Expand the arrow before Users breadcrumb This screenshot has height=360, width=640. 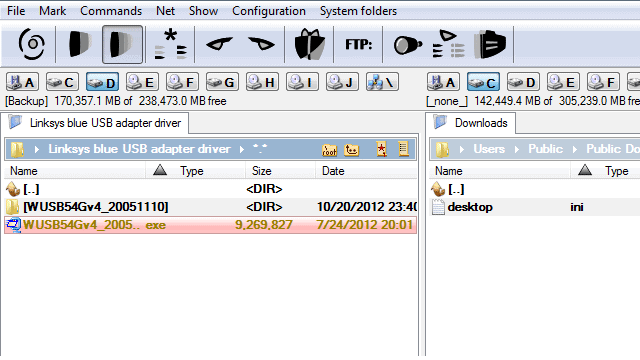tap(462, 149)
